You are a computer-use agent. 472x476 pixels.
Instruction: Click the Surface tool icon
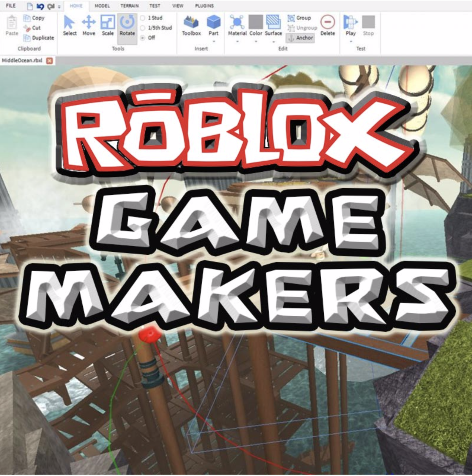[273, 22]
